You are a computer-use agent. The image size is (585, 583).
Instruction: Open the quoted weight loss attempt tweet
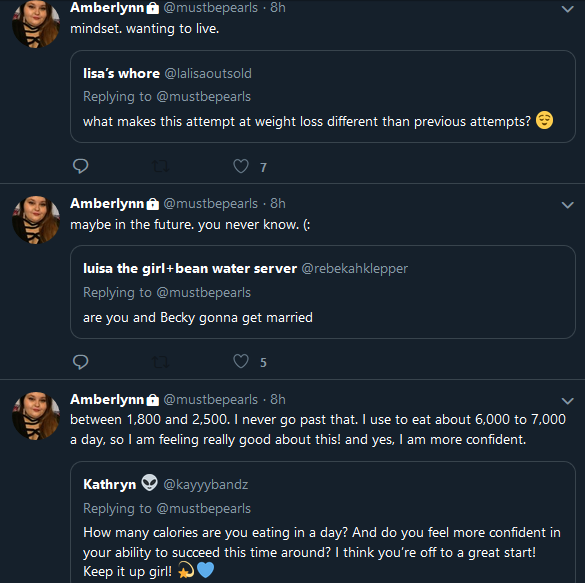pyautogui.click(x=323, y=97)
